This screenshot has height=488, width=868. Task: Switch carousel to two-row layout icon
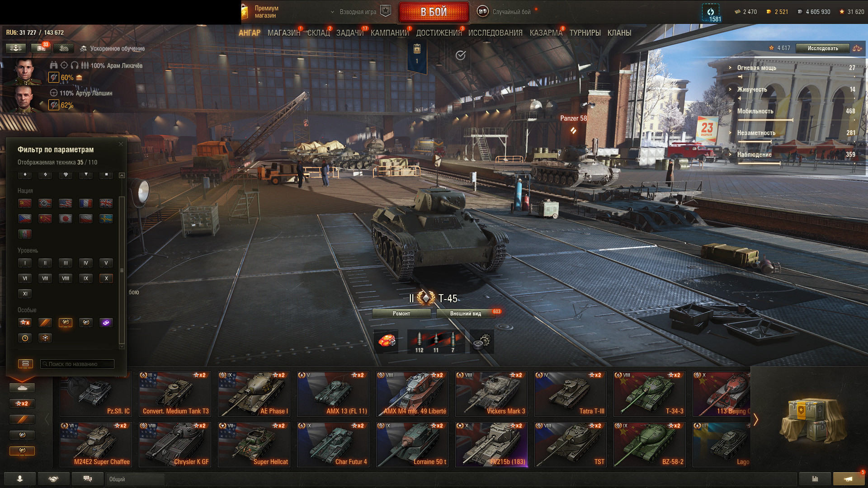25,364
